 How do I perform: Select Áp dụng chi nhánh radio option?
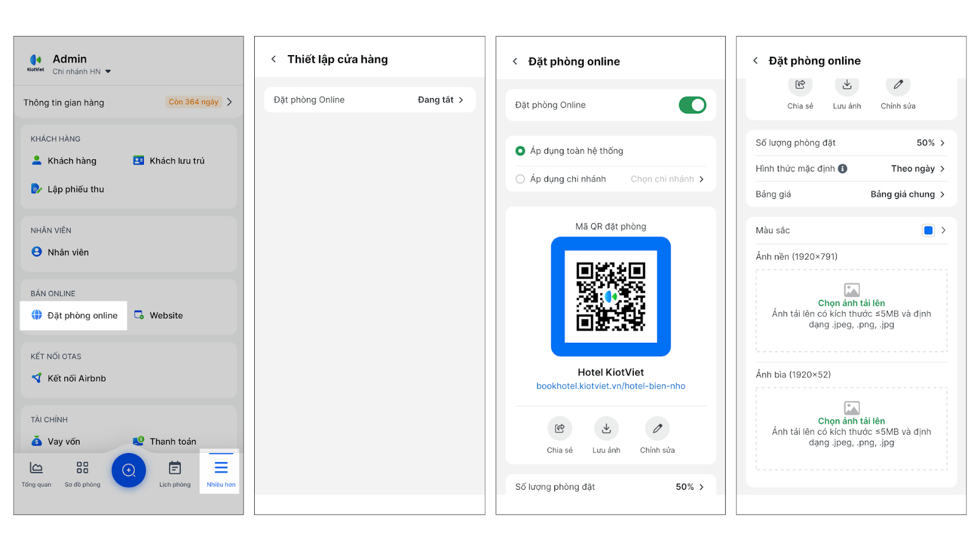point(520,179)
